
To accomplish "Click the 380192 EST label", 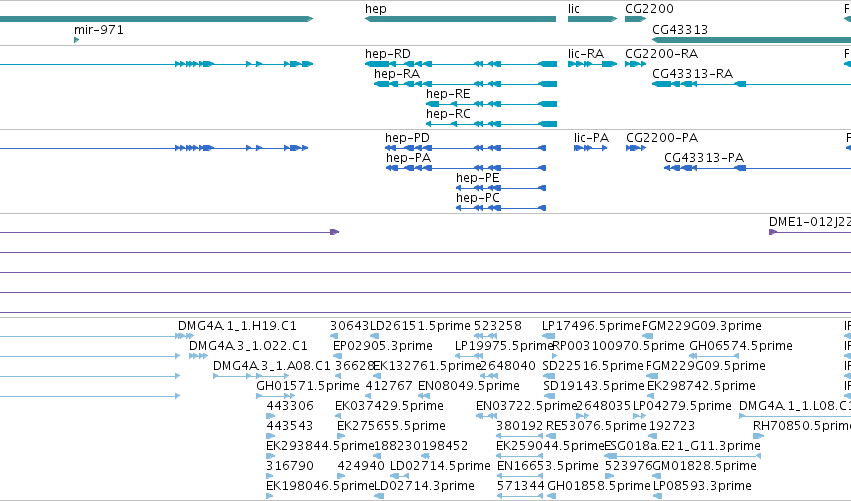I will 519,426.
